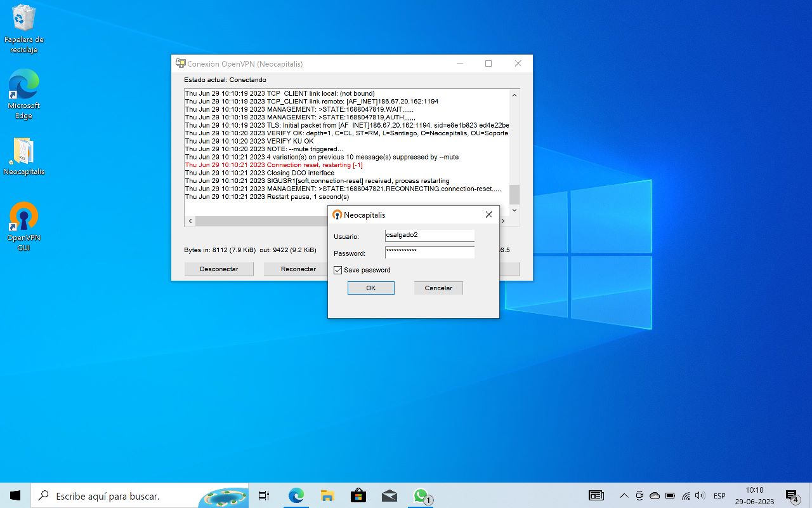
Task: Select the Neocapitalis zip folder on desktop
Action: pyautogui.click(x=23, y=156)
